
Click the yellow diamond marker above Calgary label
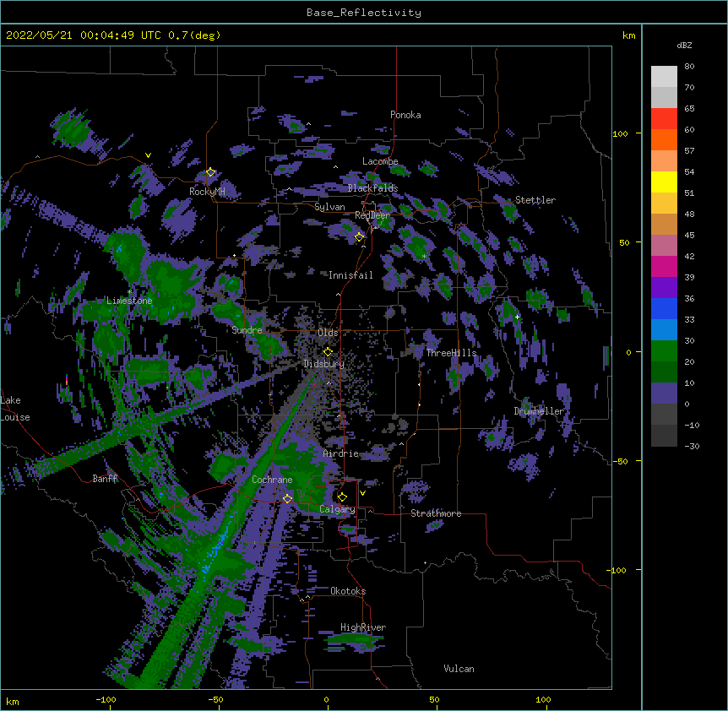coord(342,497)
